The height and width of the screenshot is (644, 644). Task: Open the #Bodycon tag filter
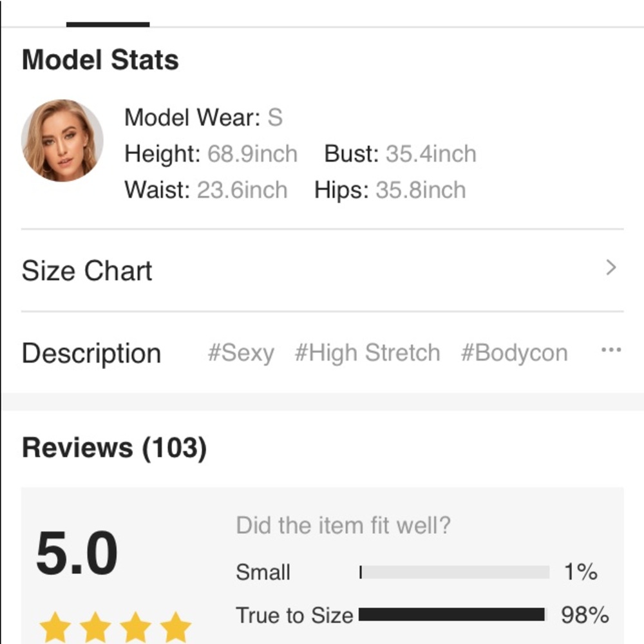513,352
